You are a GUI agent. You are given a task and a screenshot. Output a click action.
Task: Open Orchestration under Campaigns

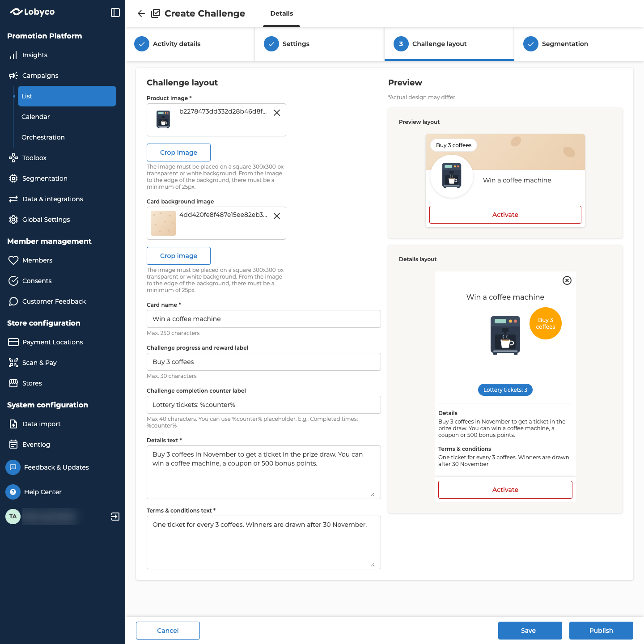[x=67, y=137]
